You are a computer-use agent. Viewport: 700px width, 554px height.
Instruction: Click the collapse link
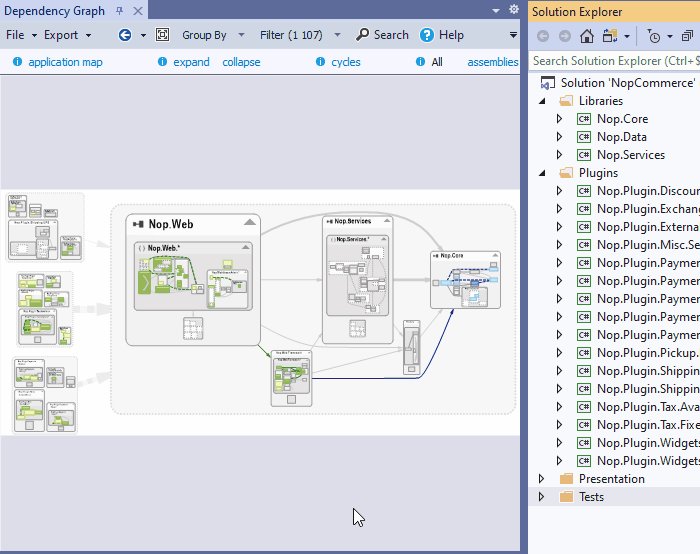click(241, 62)
